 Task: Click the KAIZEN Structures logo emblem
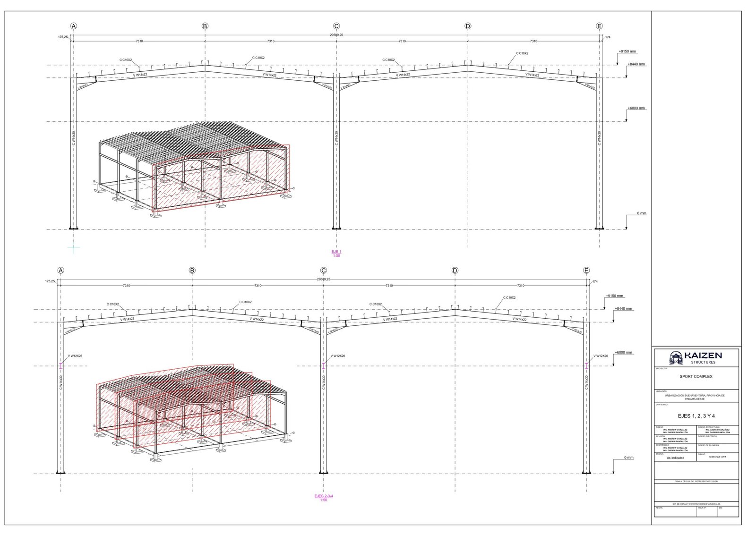[x=676, y=357]
